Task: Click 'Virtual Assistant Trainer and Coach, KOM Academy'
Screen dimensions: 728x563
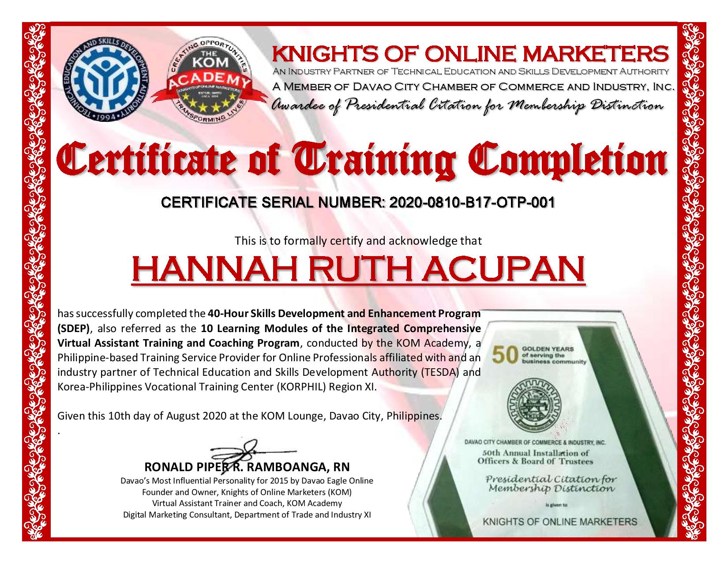Action: (x=247, y=503)
